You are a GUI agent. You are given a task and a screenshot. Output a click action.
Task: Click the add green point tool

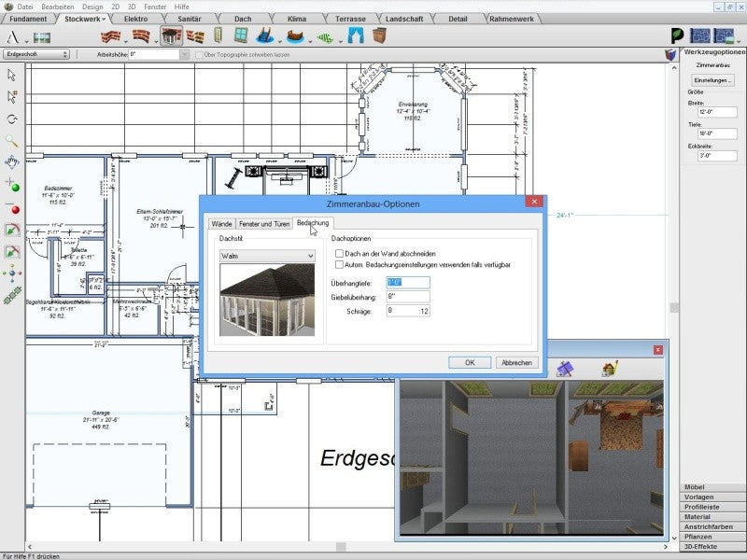point(12,185)
